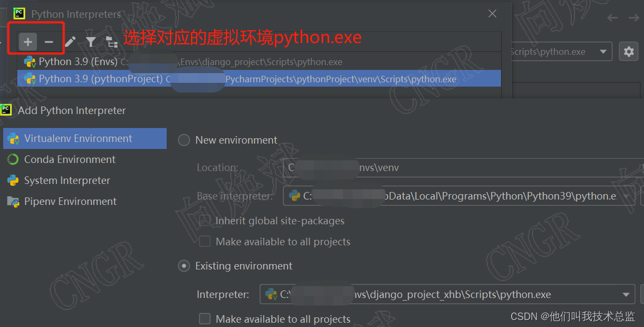644x327 pixels.
Task: Select the Python 3.9 (Envs) interpreter row
Action: [x=259, y=62]
